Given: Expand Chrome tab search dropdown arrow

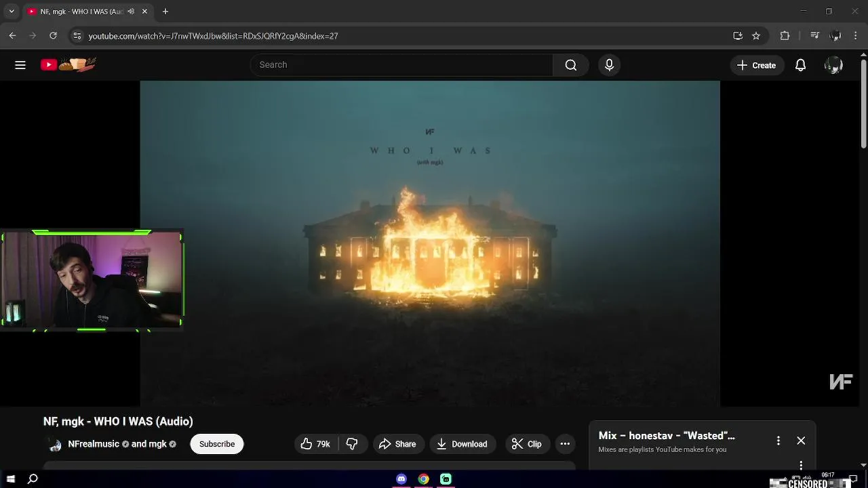Looking at the screenshot, I should 11,12.
